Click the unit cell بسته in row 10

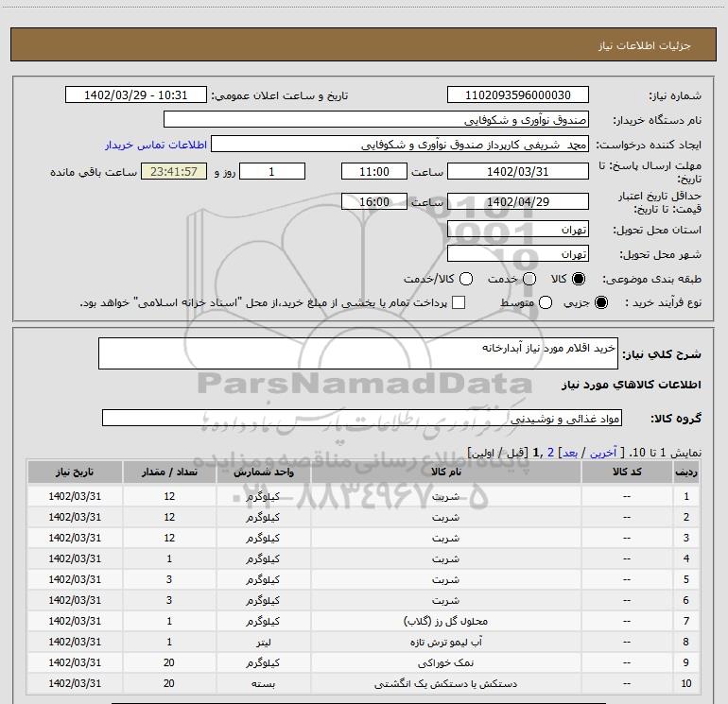263,683
